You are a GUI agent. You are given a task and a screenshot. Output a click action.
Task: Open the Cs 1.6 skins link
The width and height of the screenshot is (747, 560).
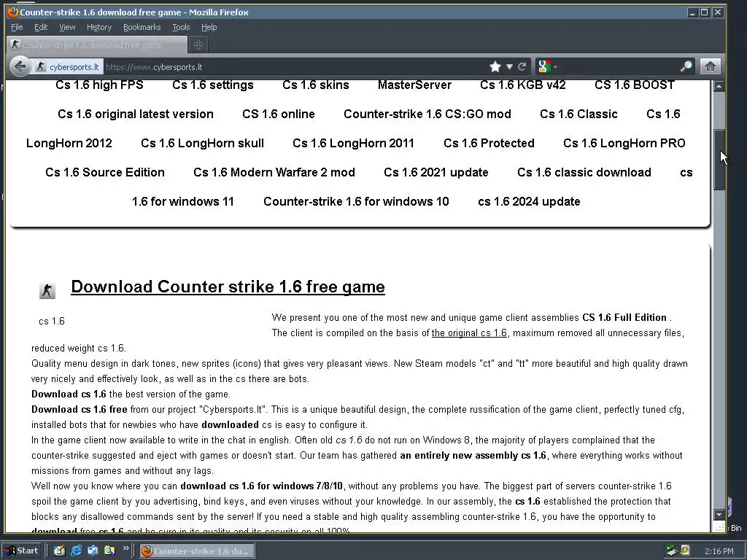315,85
